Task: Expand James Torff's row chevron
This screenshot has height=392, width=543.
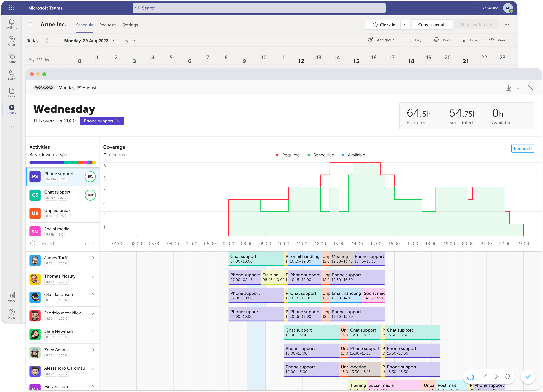Action: tap(93, 258)
